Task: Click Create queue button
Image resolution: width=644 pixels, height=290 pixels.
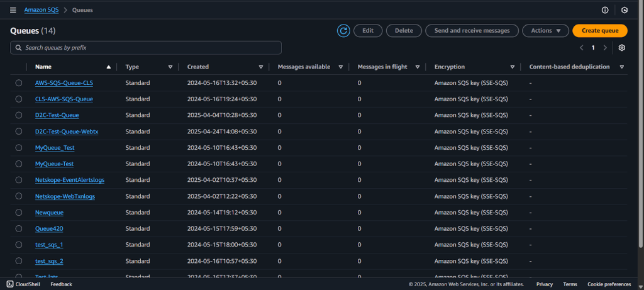Action: (x=600, y=31)
